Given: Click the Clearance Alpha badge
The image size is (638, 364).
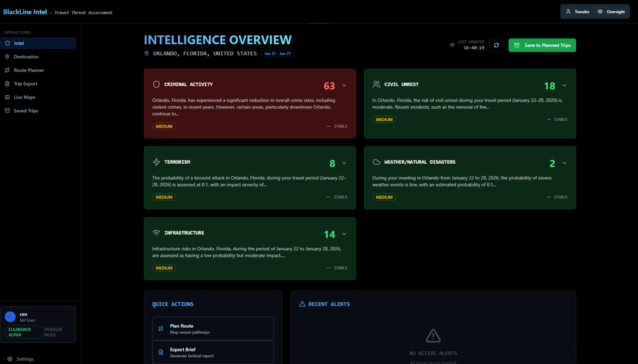Looking at the screenshot, I should (24, 332).
